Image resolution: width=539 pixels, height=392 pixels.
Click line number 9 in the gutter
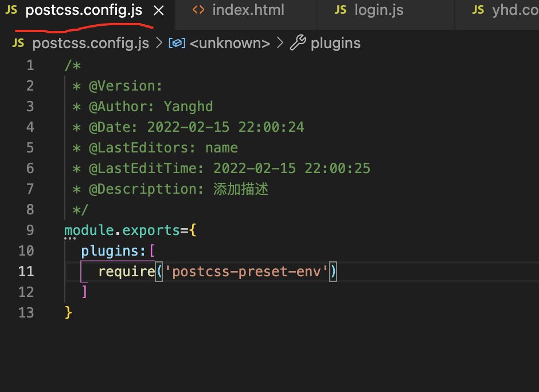30,230
